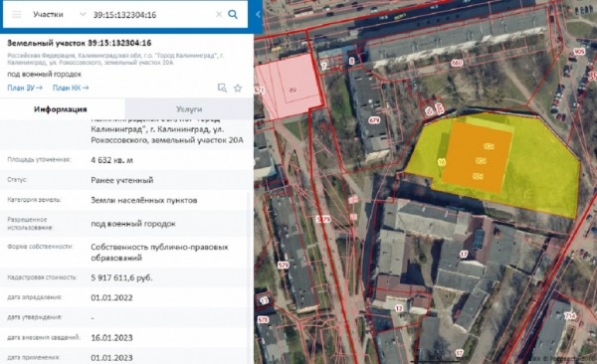Select the value Земли населённых пунктов
The height and width of the screenshot is (364, 597).
144,200
